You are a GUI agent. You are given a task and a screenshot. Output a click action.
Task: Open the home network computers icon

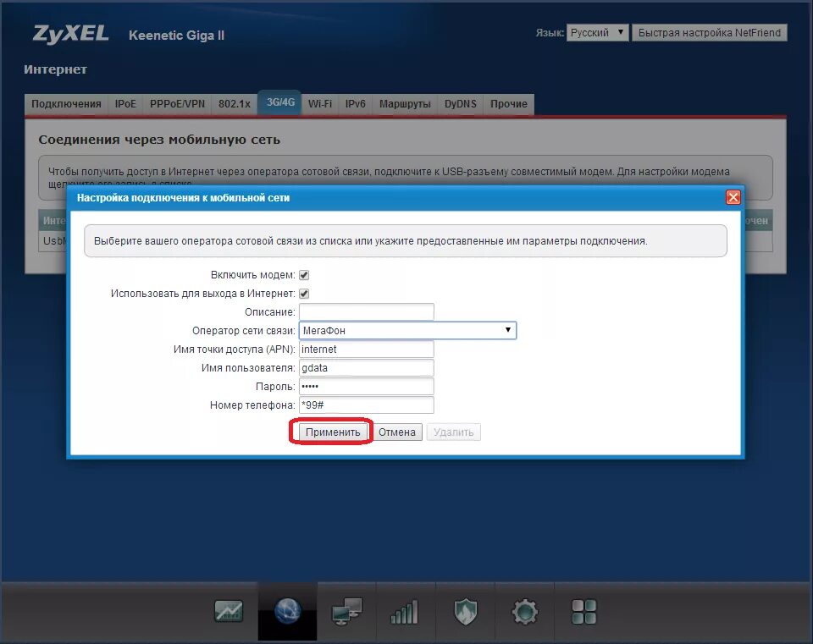346,611
